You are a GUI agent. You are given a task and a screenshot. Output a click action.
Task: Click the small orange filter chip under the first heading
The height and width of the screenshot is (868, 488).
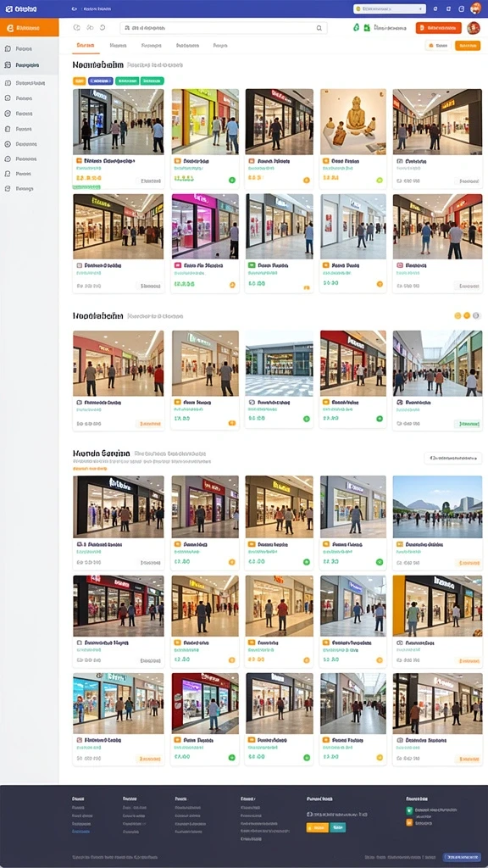coord(79,81)
